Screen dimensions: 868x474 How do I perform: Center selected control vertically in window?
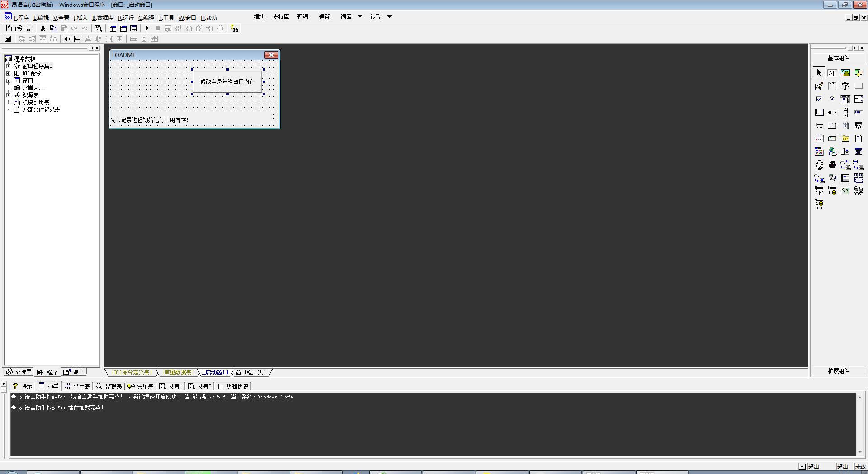[x=78, y=39]
